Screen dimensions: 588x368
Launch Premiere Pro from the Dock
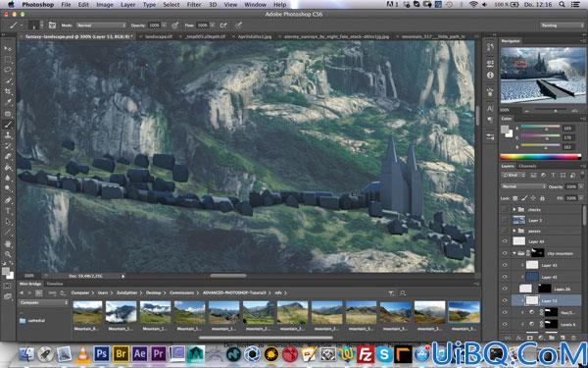(x=158, y=353)
